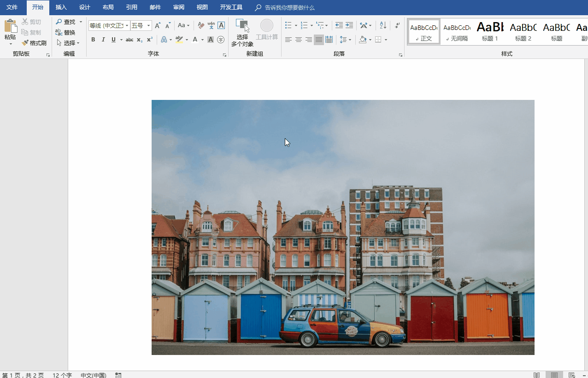This screenshot has height=378, width=588.
Task: Click the 粘贴 paste clipboard icon
Action: 10,26
